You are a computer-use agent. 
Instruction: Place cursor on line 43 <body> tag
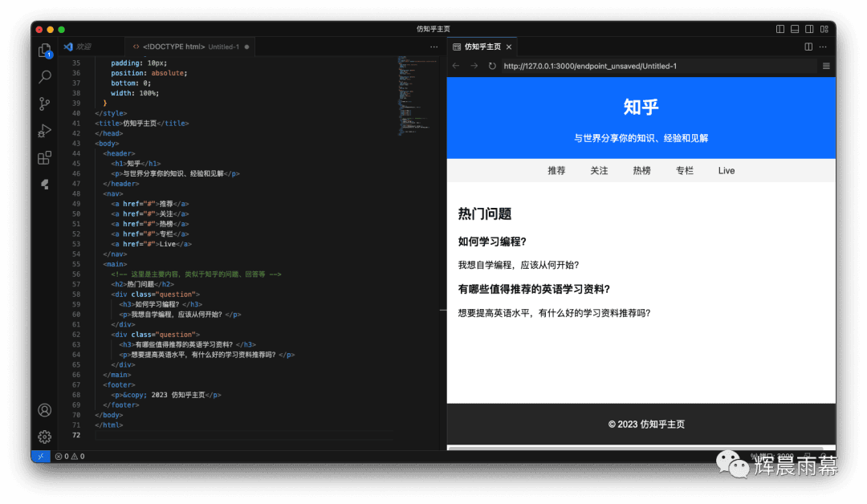pyautogui.click(x=107, y=144)
